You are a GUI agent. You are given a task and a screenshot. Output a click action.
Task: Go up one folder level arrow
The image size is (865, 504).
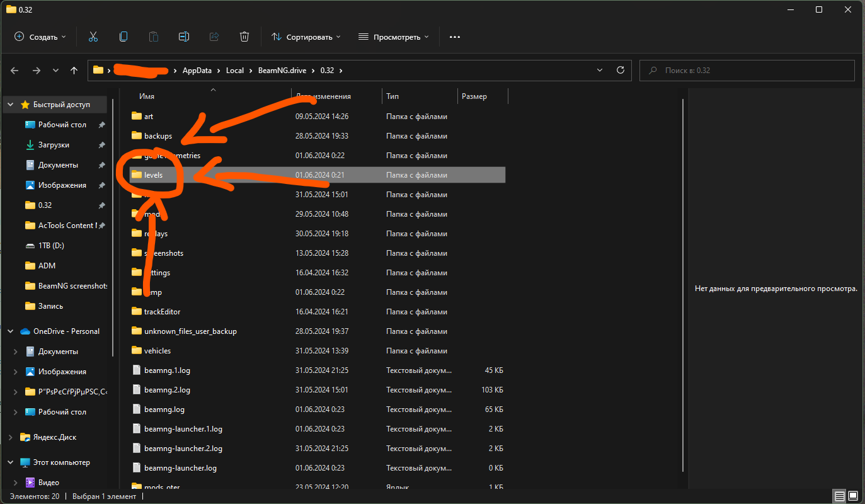74,71
